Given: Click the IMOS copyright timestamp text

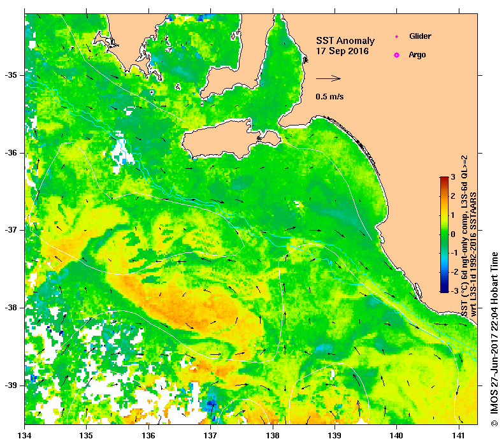Looking at the screenshot, I should point(494,339).
